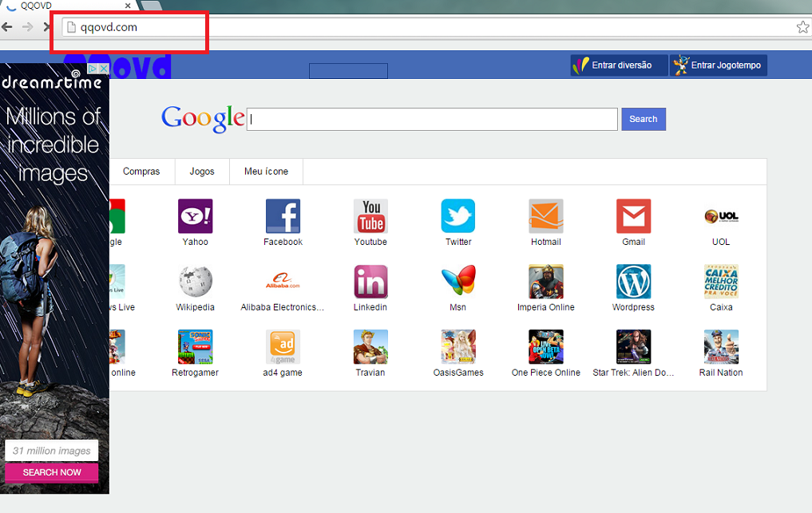This screenshot has height=513, width=812.
Task: Click the SEARCH NOW ad button
Action: tap(52, 472)
